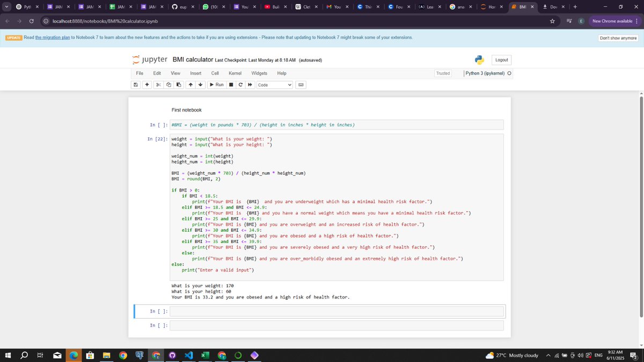This screenshot has width=644, height=362.
Task: Open the Kernel menu
Action: click(235, 73)
